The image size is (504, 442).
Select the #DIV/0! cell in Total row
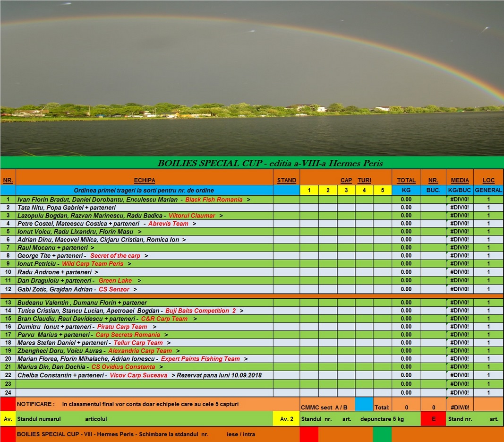coord(460,407)
